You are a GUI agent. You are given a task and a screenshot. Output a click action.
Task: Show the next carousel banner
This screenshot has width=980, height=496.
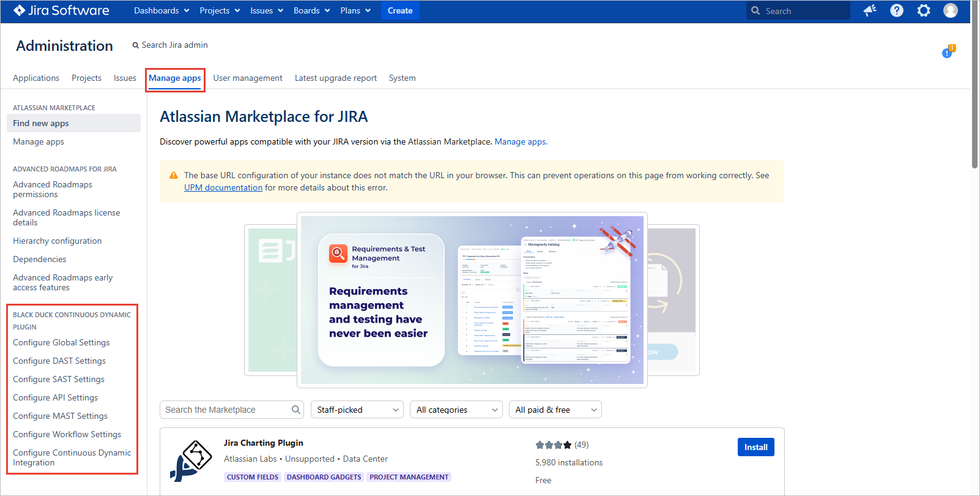pyautogui.click(x=673, y=300)
